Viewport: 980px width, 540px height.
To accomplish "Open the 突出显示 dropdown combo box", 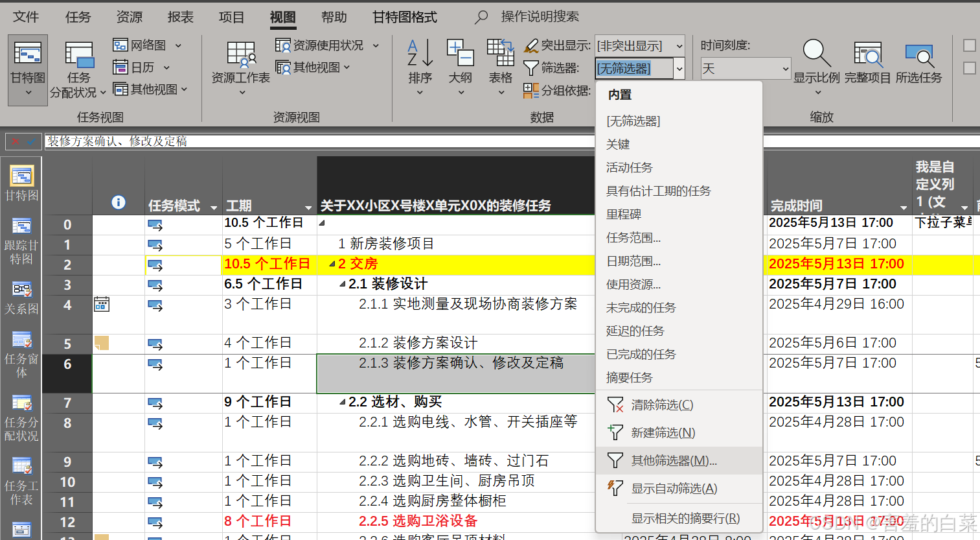I will point(640,45).
